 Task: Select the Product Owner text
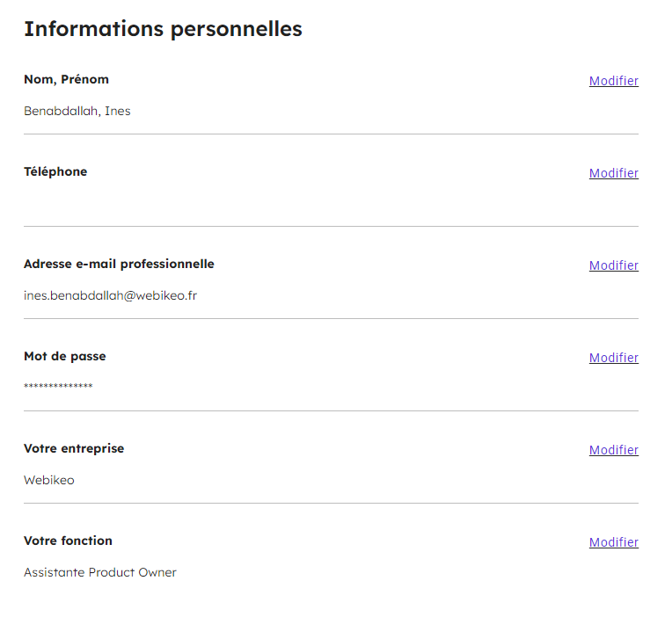pos(133,572)
